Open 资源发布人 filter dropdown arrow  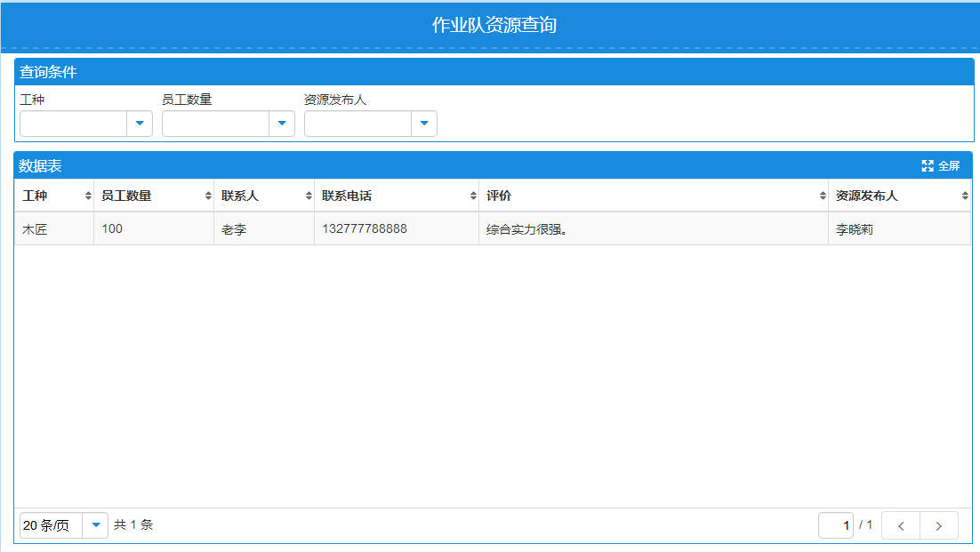coord(424,124)
